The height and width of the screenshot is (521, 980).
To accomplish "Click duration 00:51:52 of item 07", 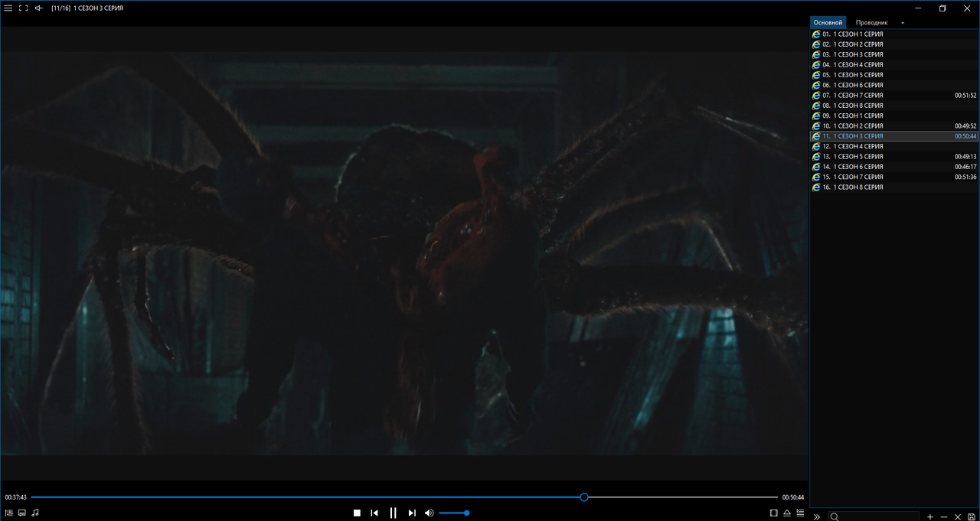I will (965, 96).
